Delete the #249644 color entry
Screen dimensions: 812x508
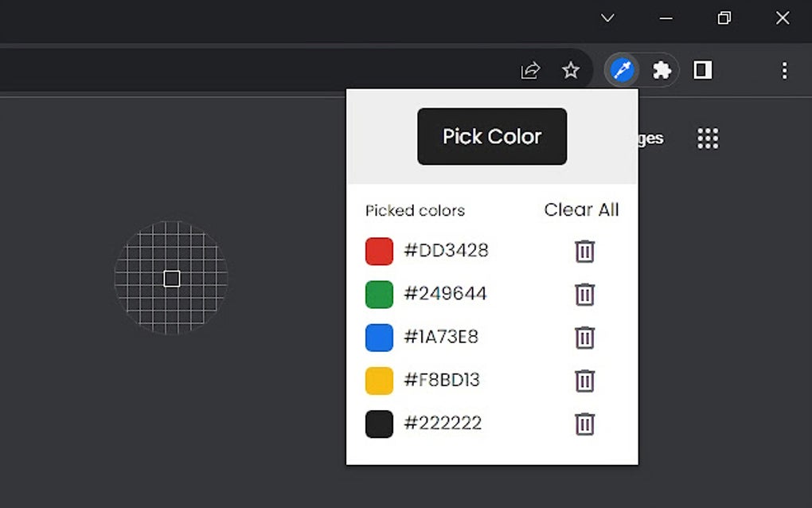pyautogui.click(x=584, y=294)
